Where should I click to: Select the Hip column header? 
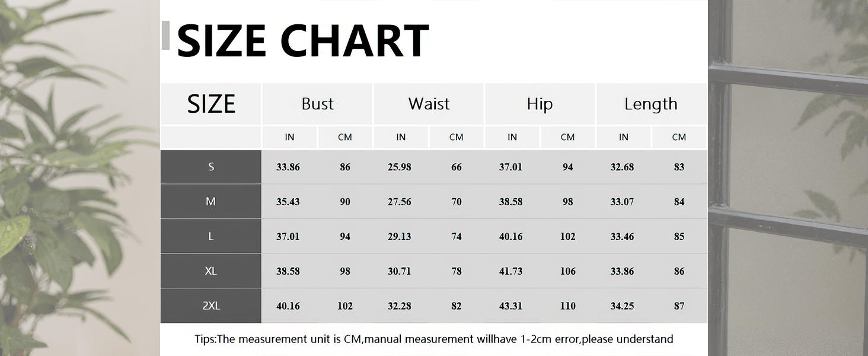point(540,104)
